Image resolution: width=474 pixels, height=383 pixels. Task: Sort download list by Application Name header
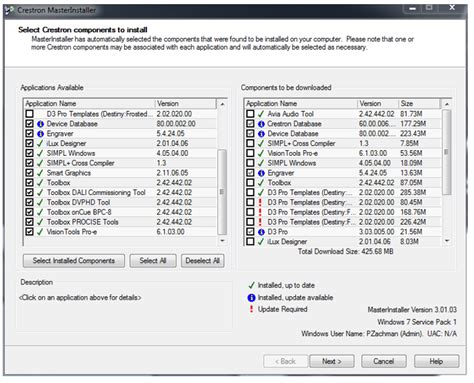coord(301,104)
